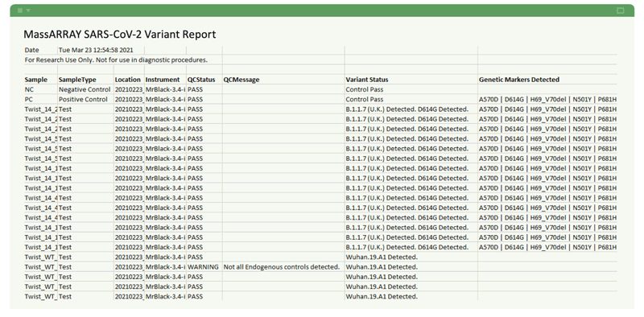Select the Negative Control sample type cell

coord(85,89)
